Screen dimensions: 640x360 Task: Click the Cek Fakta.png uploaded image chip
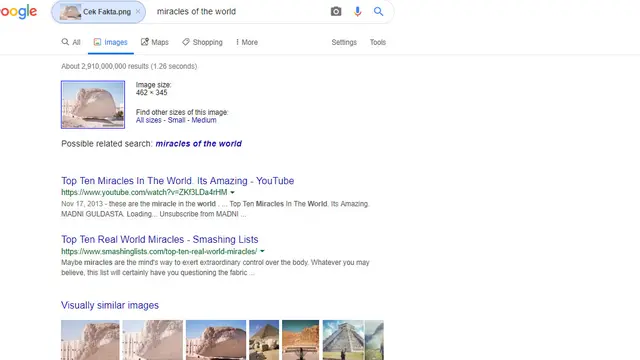click(x=98, y=12)
